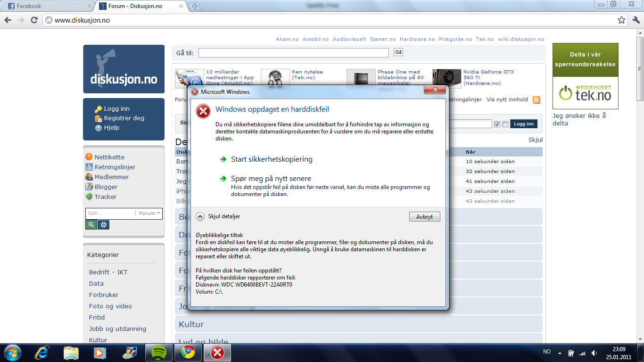The height and width of the screenshot is (362, 644).
Task: Click Jeg ønsker ikke å delta
Action: tap(579, 119)
